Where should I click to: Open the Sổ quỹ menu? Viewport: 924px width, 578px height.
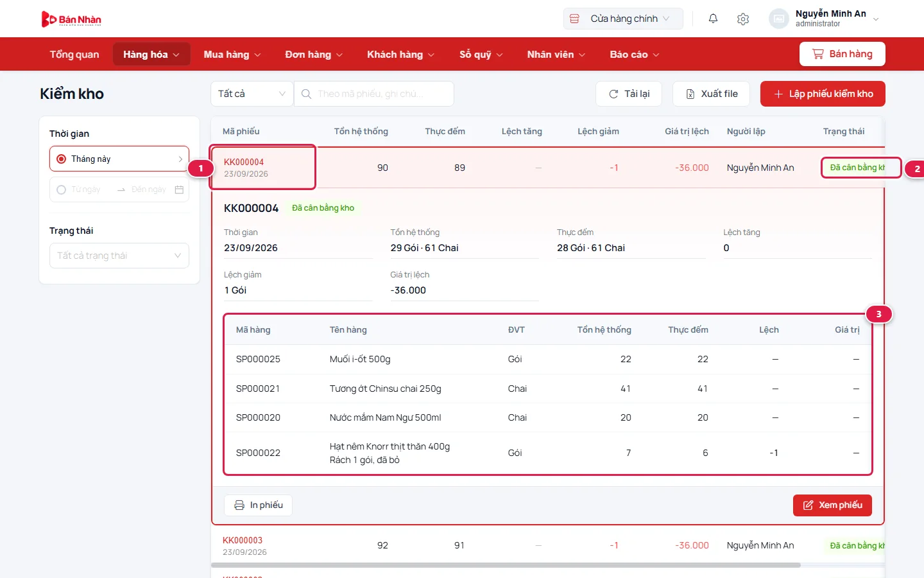click(481, 54)
